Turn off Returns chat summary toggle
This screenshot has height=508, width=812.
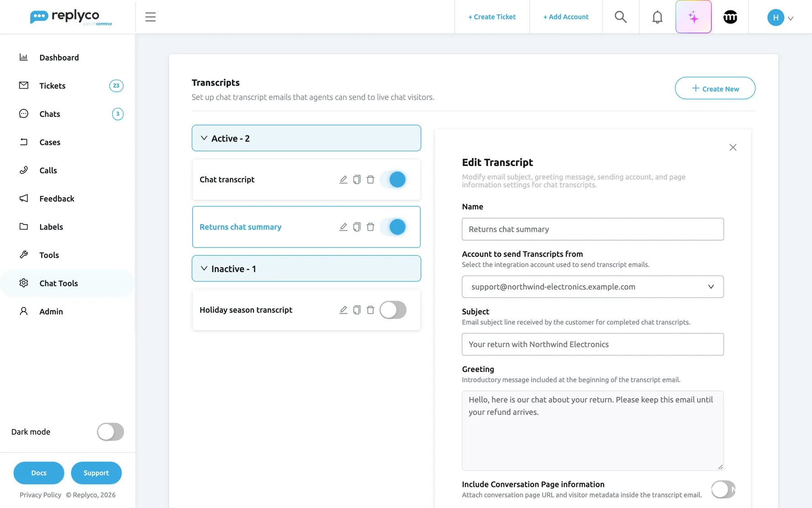tap(393, 227)
